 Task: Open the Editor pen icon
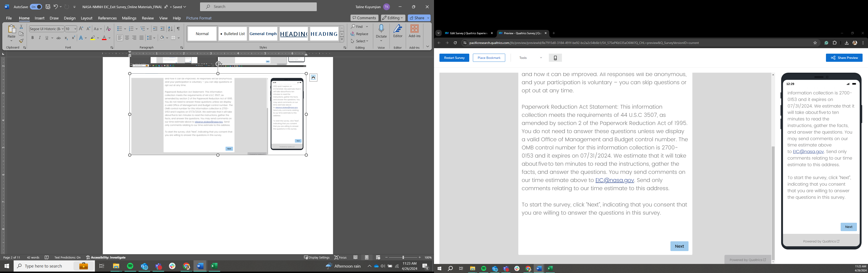point(398,29)
